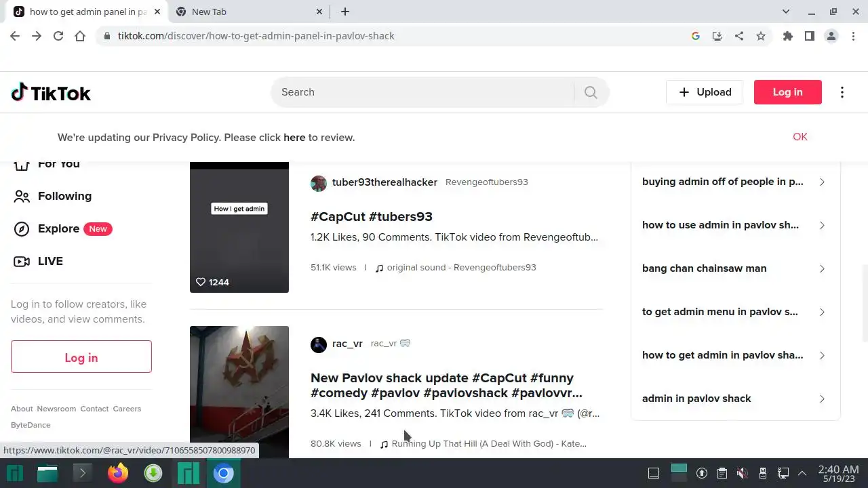
Task: Open the Careers footer link
Action: tap(127, 409)
